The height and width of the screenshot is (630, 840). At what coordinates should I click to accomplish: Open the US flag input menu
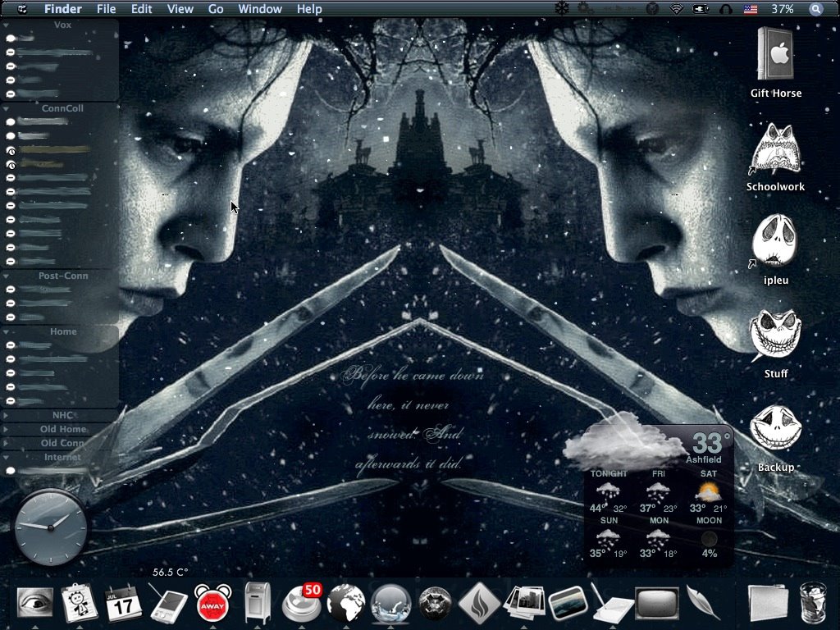click(751, 9)
